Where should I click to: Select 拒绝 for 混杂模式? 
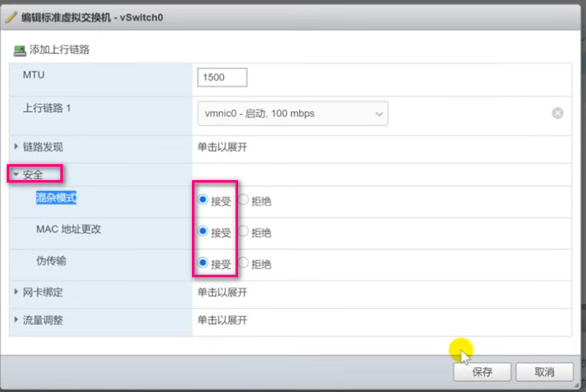243,199
